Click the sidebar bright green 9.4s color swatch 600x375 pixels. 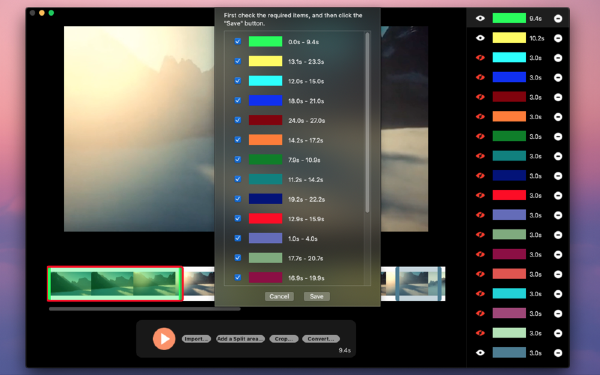point(509,18)
